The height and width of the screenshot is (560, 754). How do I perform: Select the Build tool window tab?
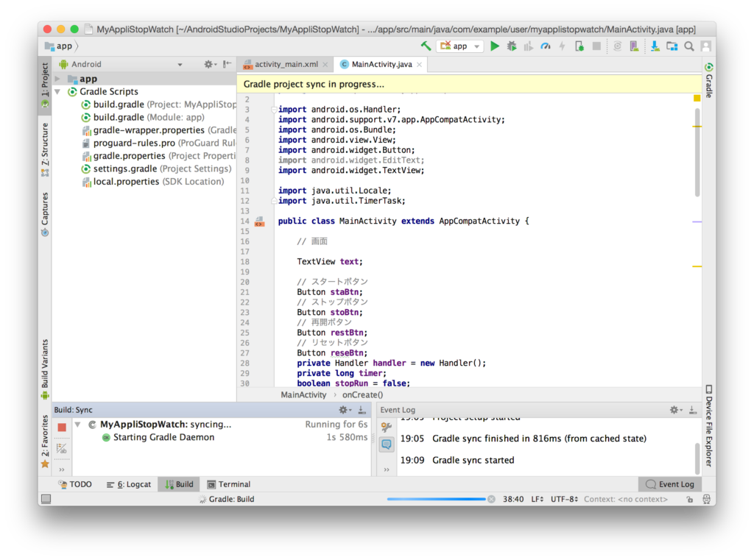click(x=179, y=484)
